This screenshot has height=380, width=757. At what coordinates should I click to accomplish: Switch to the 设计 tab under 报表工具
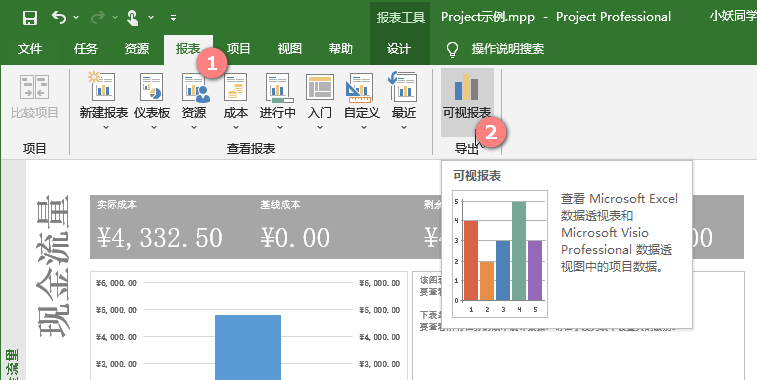pos(399,49)
